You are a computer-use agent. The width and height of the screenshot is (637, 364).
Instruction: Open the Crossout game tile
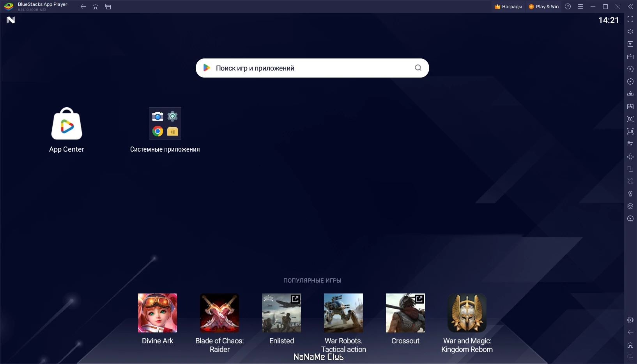405,319
